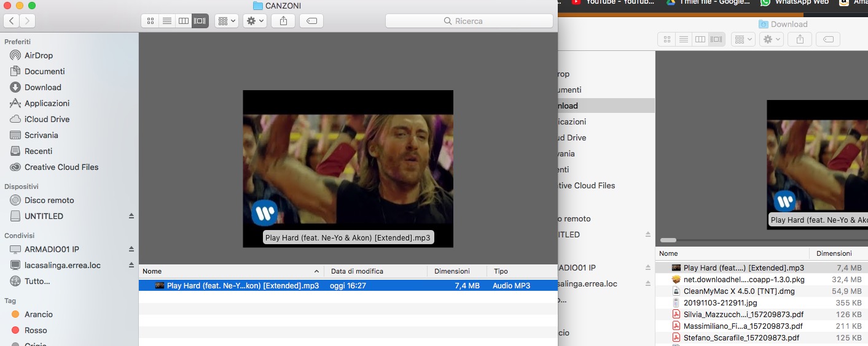Eject lacasalinga.errea.loc shared server
This screenshot has width=868, height=346.
pyautogui.click(x=131, y=266)
